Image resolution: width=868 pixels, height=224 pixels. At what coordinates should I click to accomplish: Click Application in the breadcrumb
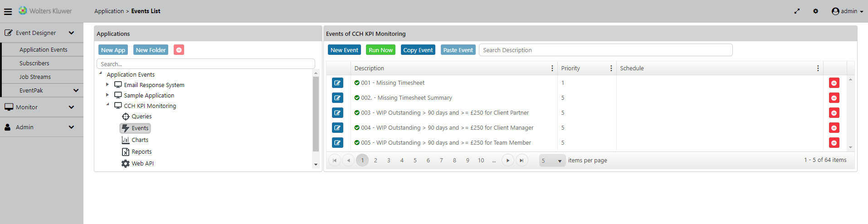click(x=109, y=11)
